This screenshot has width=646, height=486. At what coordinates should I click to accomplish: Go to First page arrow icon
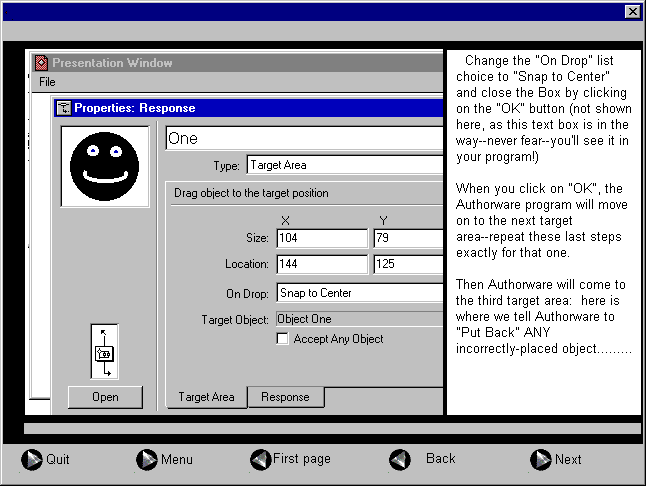click(261, 459)
